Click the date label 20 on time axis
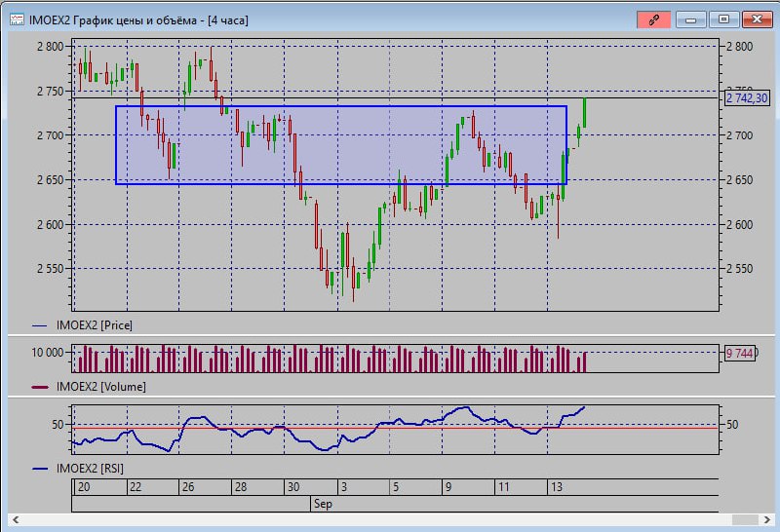 84,487
